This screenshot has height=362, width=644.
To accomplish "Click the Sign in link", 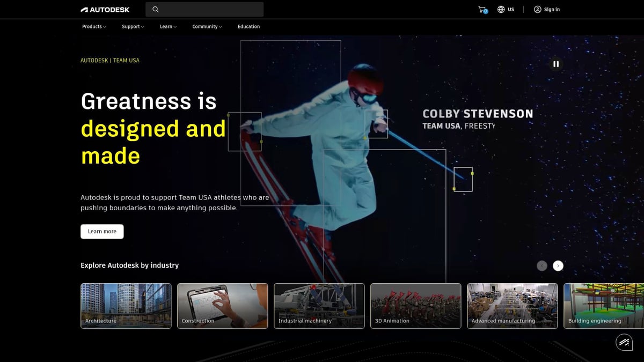I will tap(552, 10).
